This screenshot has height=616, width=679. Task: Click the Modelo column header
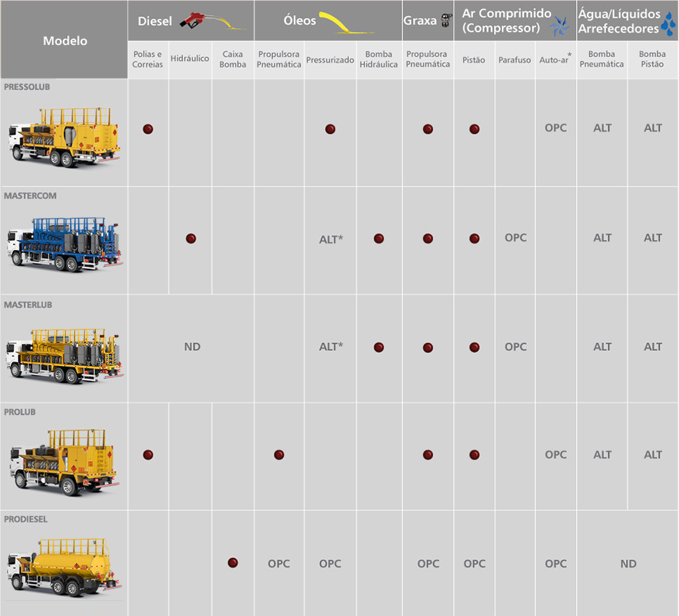tap(65, 41)
